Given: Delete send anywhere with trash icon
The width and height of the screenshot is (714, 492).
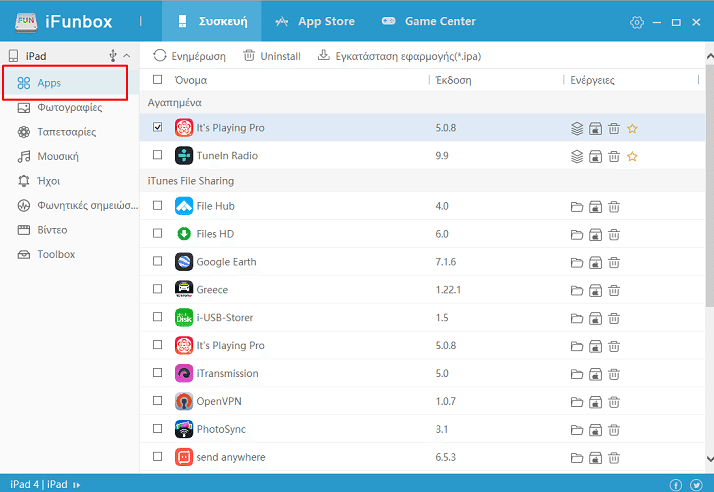Looking at the screenshot, I should point(614,458).
